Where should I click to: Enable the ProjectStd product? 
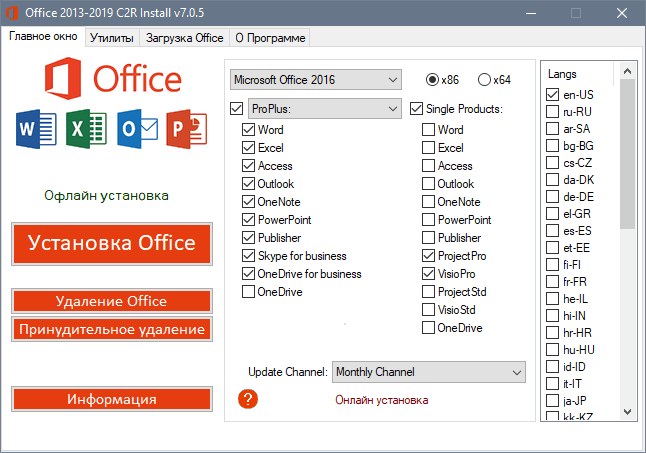[428, 292]
